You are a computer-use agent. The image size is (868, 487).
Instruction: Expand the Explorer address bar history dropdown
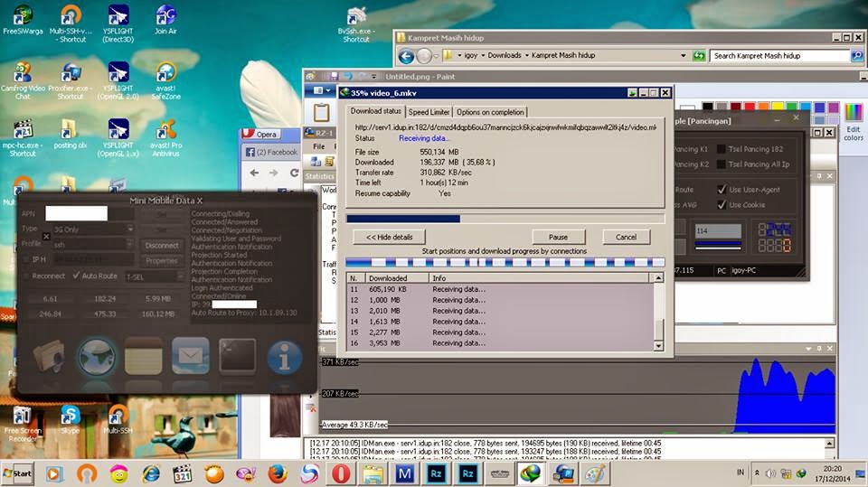point(684,55)
